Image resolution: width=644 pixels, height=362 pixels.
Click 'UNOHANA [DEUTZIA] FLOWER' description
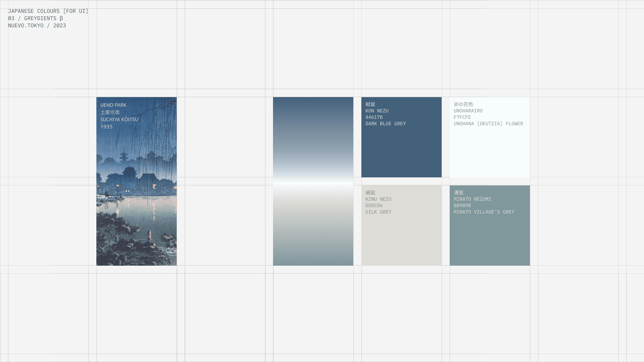[x=488, y=123]
